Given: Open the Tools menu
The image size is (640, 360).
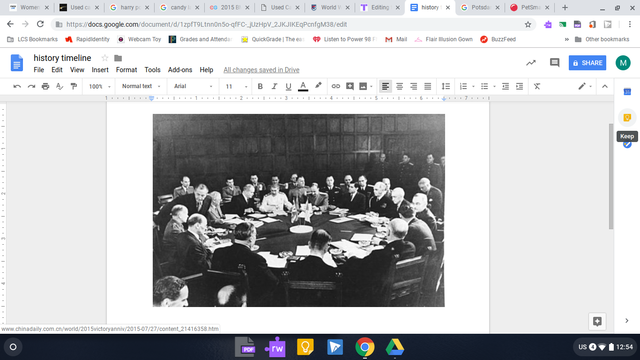Looking at the screenshot, I should coord(152,70).
